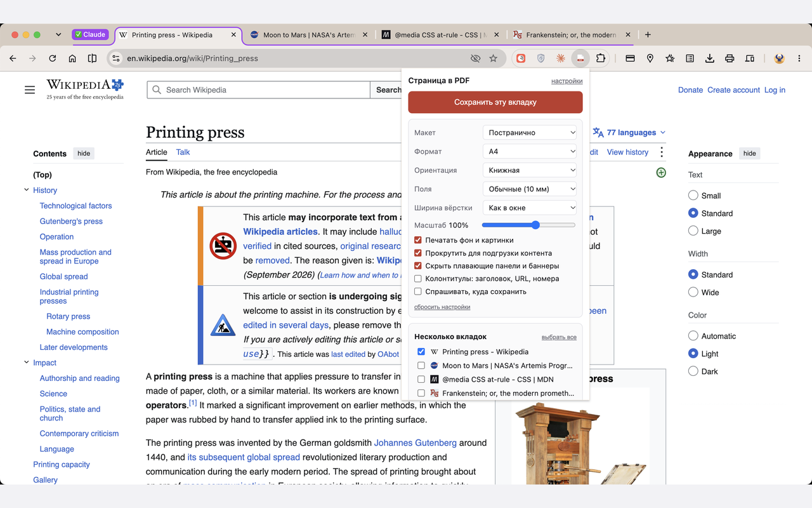Open the Ориентация dropdown (Книжная)

530,170
